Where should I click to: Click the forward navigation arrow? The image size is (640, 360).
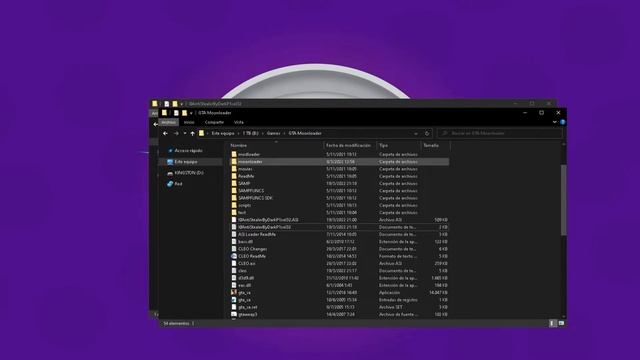[x=176, y=133]
